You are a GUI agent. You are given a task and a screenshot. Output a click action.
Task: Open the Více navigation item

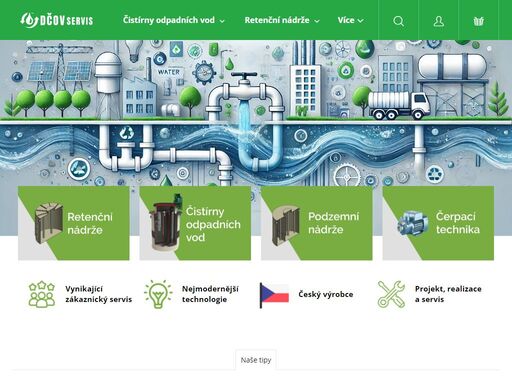(x=346, y=20)
